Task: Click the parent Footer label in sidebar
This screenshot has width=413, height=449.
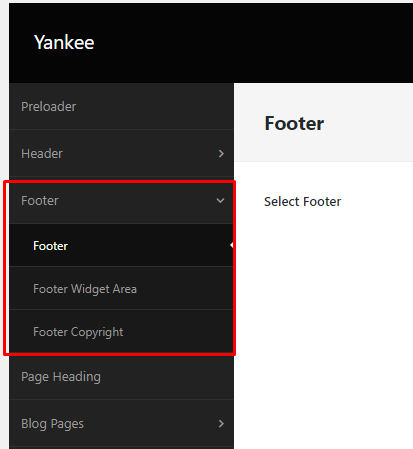Action: click(x=40, y=201)
